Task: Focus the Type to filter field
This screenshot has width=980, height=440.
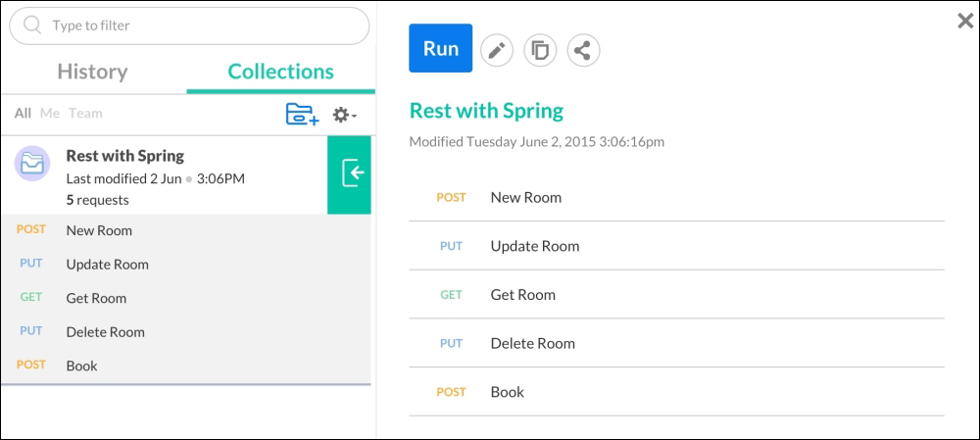Action: [x=189, y=25]
